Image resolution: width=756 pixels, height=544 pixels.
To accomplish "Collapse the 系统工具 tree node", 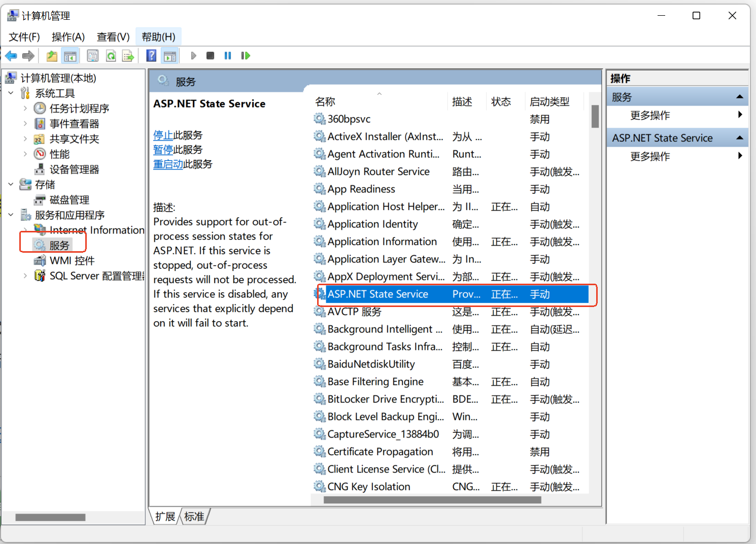I will point(11,93).
